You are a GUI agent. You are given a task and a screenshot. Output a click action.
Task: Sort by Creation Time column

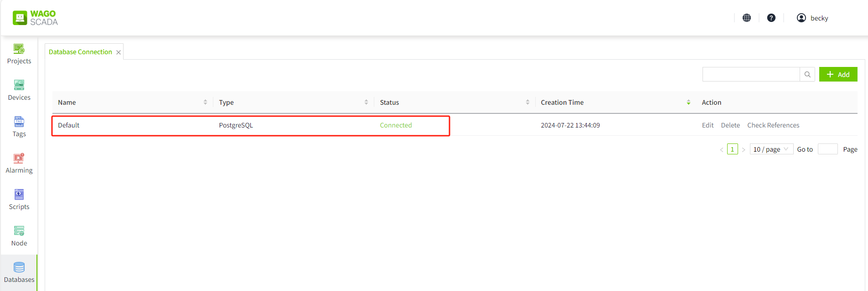[x=688, y=102]
